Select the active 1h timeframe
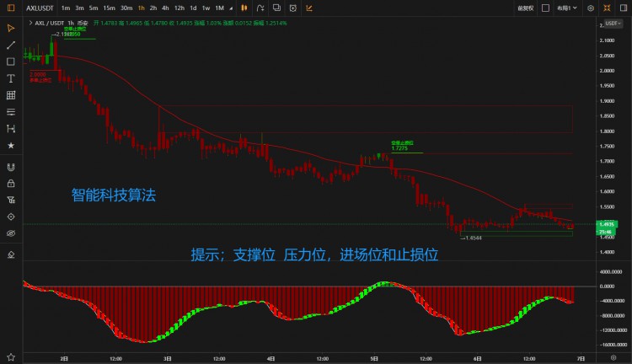Screen dimensions: 632x364 [142, 8]
